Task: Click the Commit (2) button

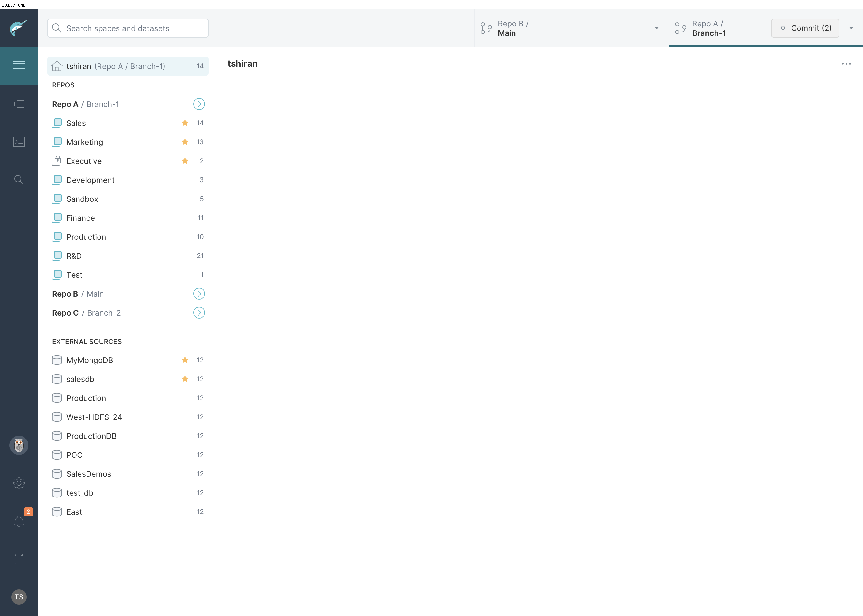Action: (x=805, y=28)
